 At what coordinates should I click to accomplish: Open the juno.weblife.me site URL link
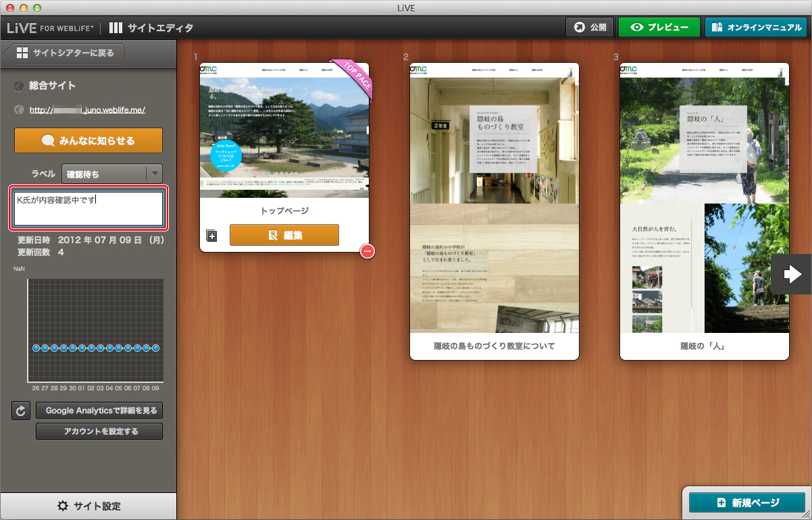pyautogui.click(x=88, y=109)
